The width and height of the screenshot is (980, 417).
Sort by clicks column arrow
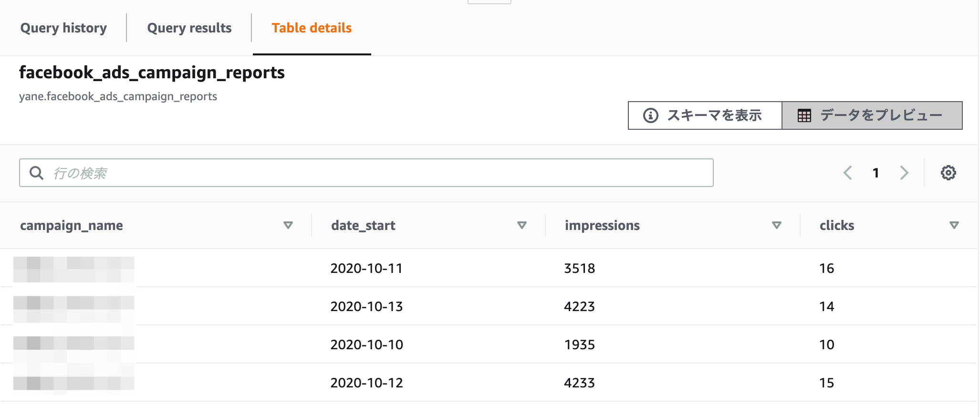(x=954, y=225)
